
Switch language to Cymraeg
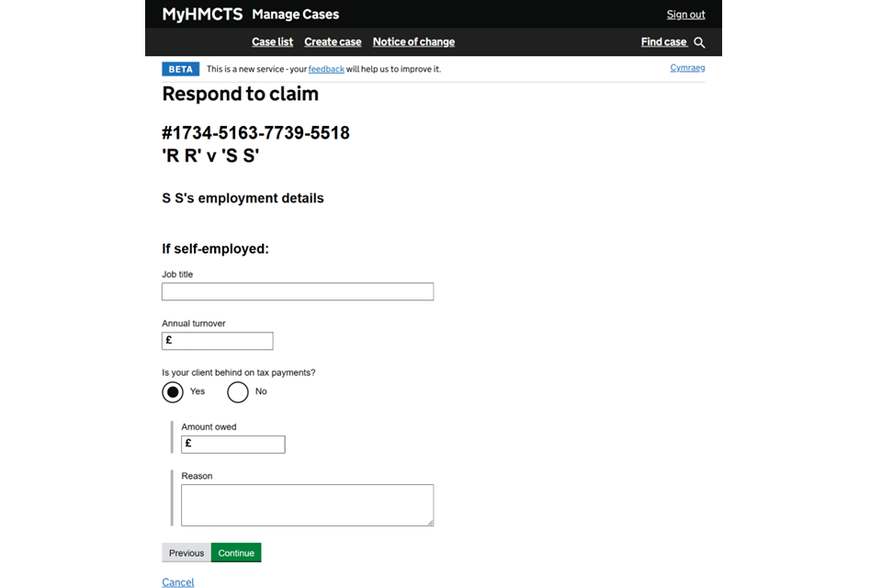pos(687,68)
